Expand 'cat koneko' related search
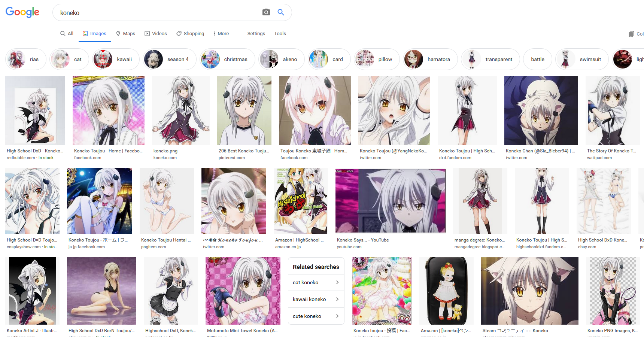Screen dimensions: 644x337 tap(316, 282)
